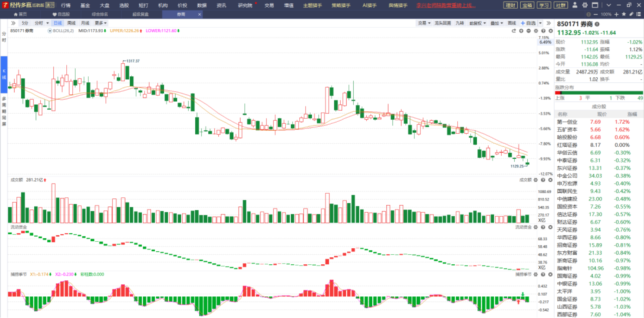Click the star favorite icon in tab bar
This screenshot has width=644, height=318.
[624, 14]
